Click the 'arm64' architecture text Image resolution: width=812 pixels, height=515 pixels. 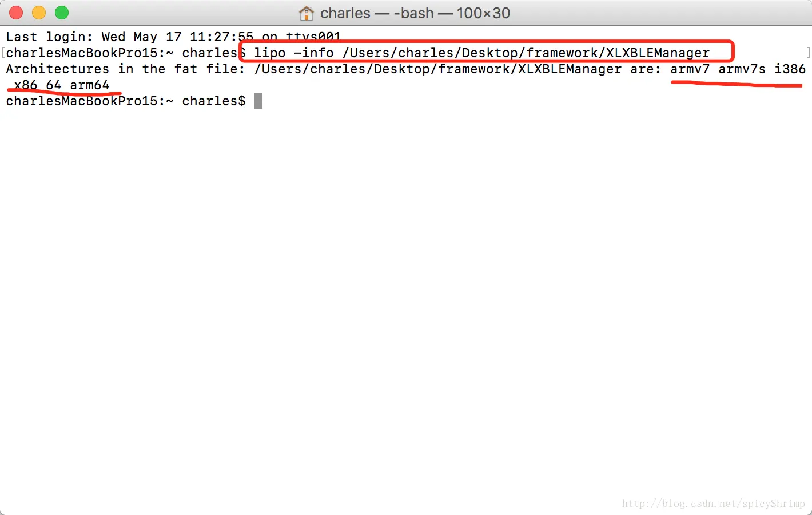(90, 85)
